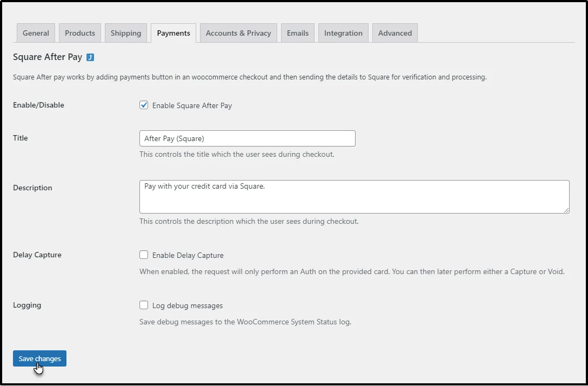This screenshot has height=386, width=588.
Task: Click the 'Square After pay works by adding' paragraph
Action: [250, 77]
